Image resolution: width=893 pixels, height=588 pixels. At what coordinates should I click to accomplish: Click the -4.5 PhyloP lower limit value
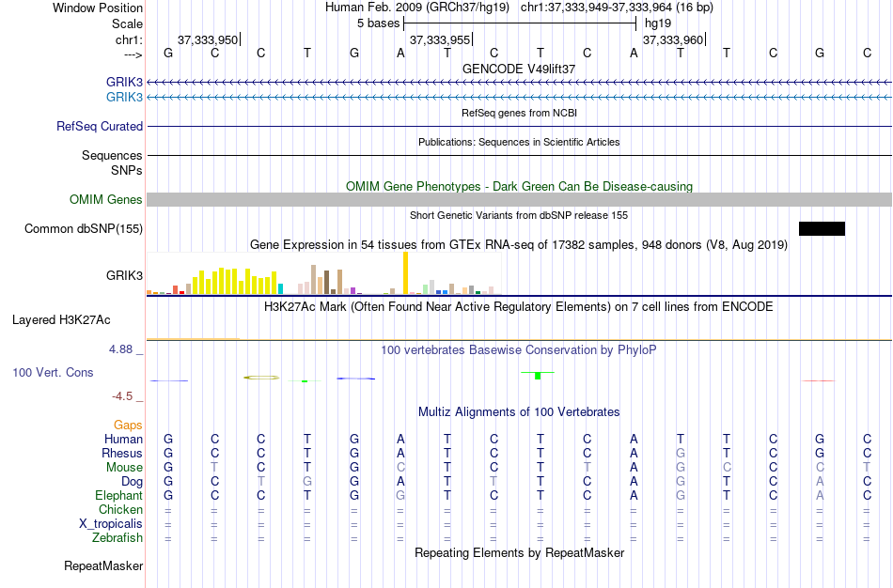click(122, 396)
